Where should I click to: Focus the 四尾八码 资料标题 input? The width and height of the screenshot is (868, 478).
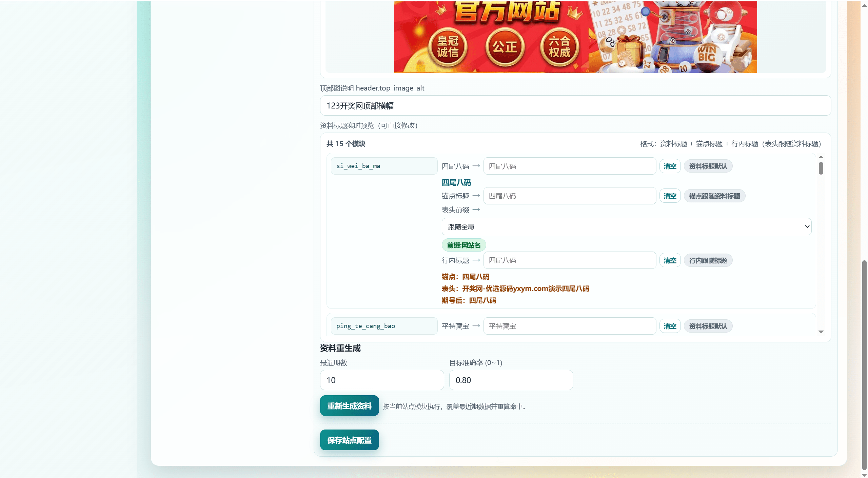click(x=570, y=166)
